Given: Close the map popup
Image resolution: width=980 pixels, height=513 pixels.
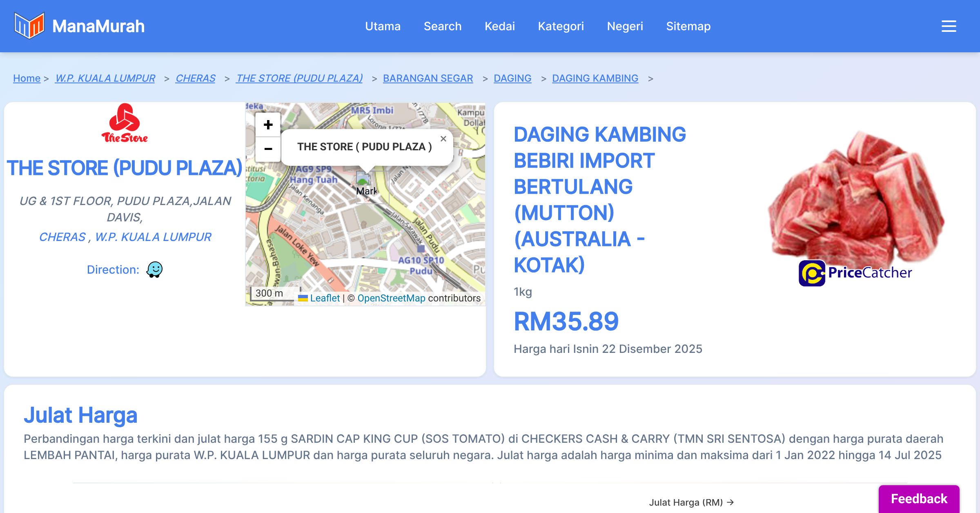Looking at the screenshot, I should [443, 139].
